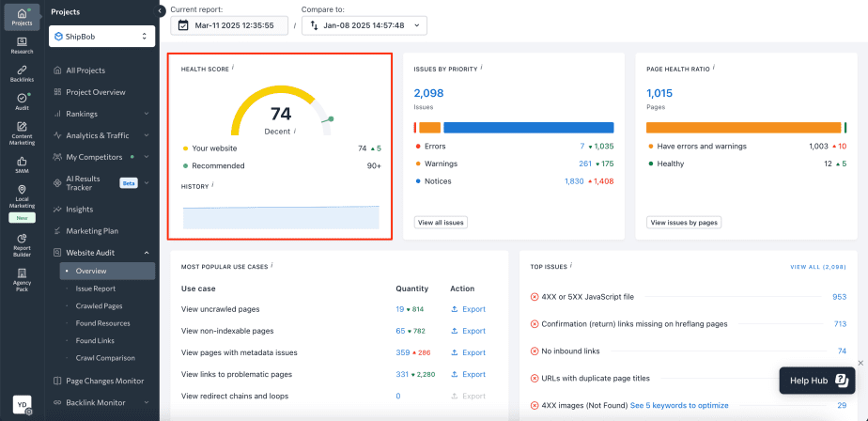
Task: Open Page Changes Monitor in sidebar
Action: point(104,382)
